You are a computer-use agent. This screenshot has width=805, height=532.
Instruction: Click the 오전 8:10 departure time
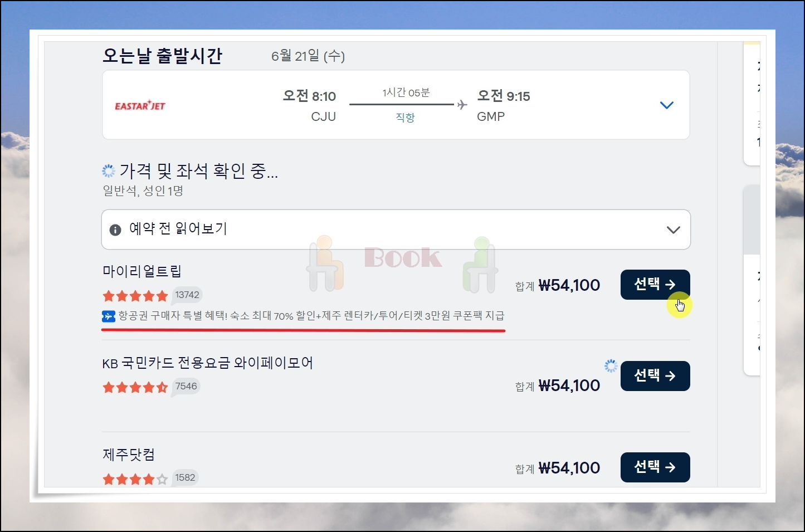tap(309, 96)
